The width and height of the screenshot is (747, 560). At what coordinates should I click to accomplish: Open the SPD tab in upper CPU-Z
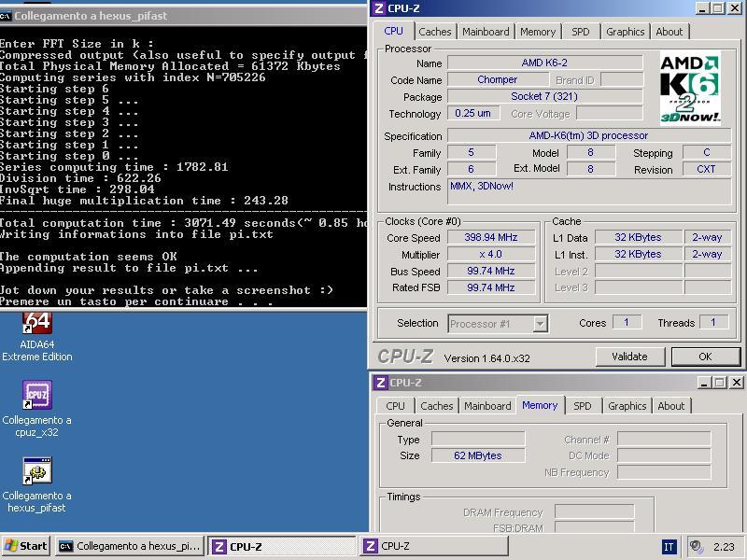580,32
